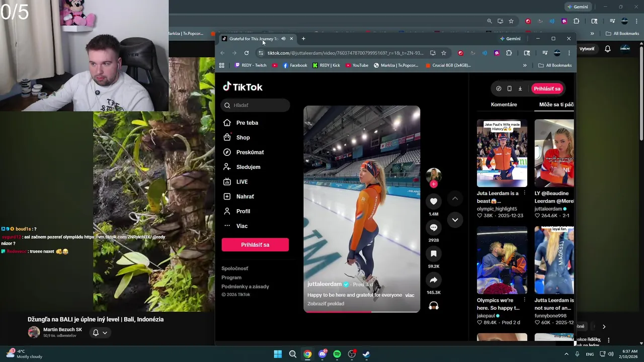
Task: Go to the previous video with up arrow
Action: click(x=455, y=199)
